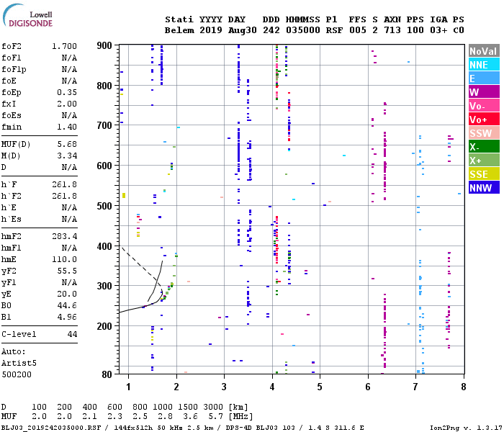
Task: Click the B0 value 44.6
Action: click(67, 305)
